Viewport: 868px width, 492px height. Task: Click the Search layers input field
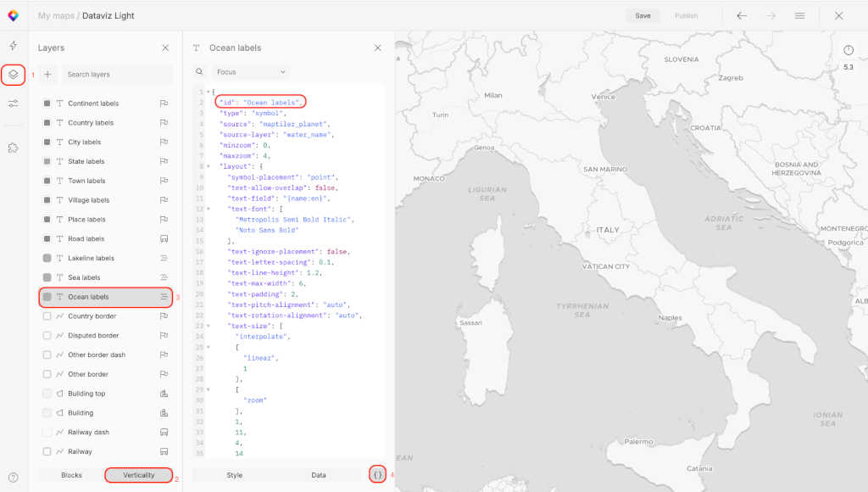coord(117,75)
